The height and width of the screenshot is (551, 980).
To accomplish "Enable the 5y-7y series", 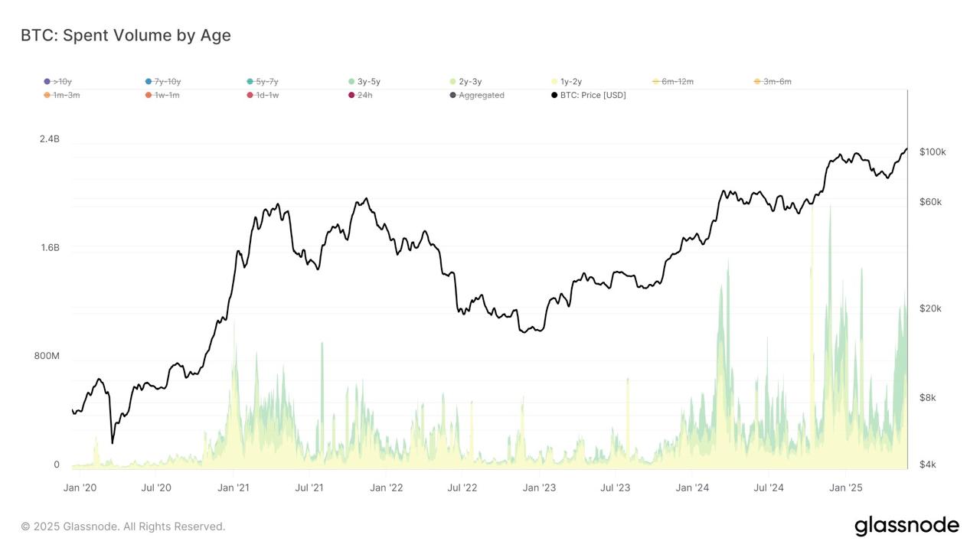I will click(263, 81).
